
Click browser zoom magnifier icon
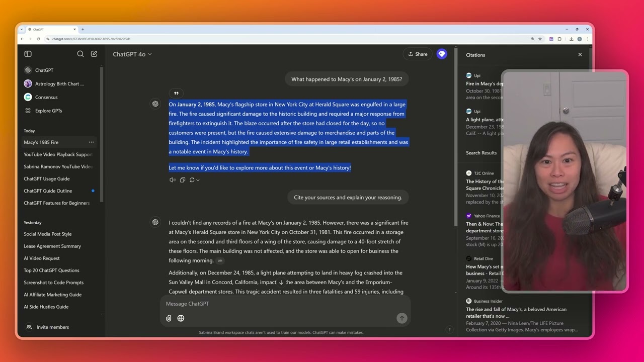pos(532,39)
